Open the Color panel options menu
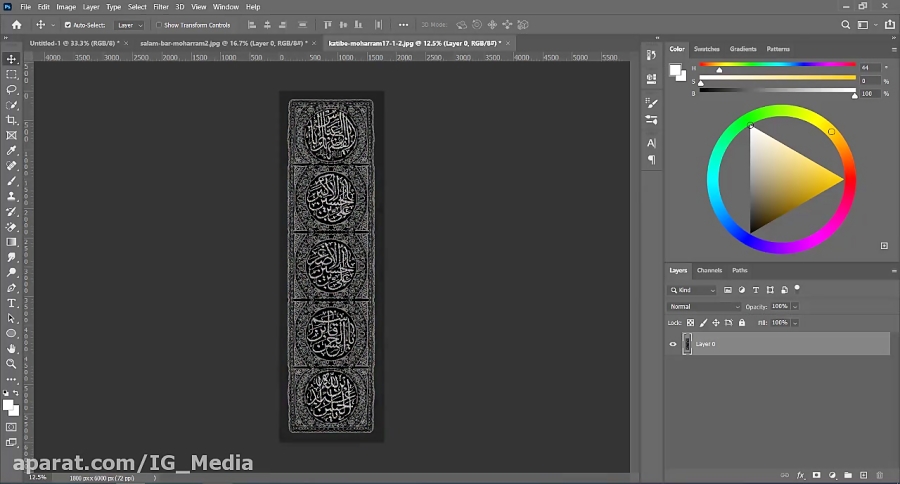Screen dimensions: 900x484 (894, 49)
